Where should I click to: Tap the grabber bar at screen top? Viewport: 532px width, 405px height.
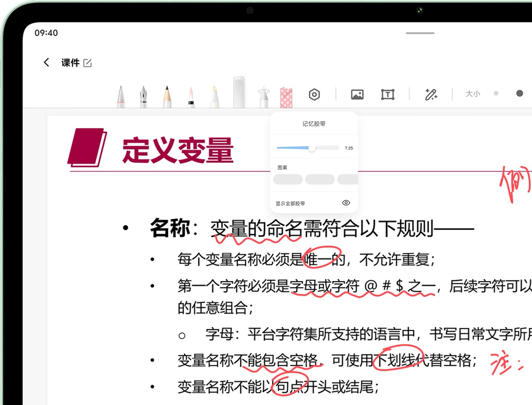coord(420,33)
